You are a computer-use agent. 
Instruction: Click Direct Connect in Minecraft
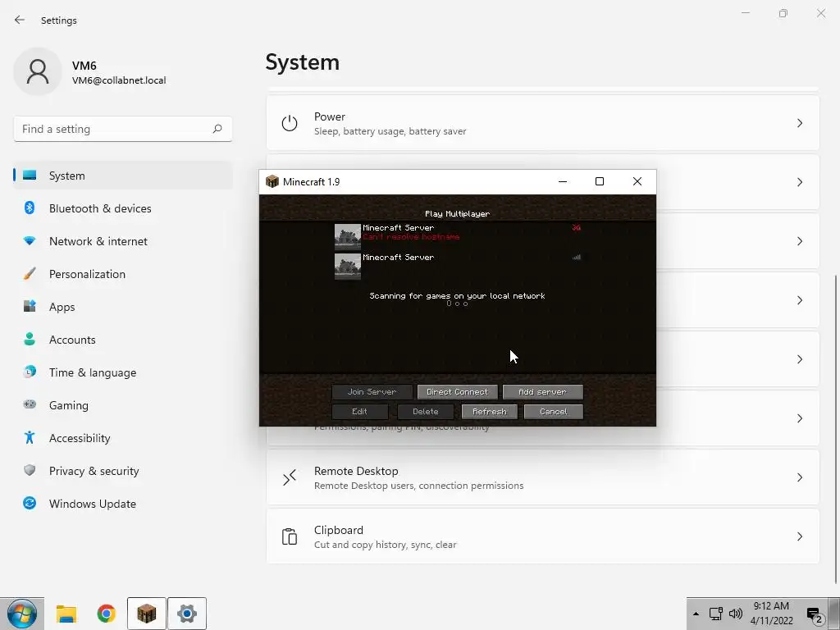pyautogui.click(x=458, y=391)
